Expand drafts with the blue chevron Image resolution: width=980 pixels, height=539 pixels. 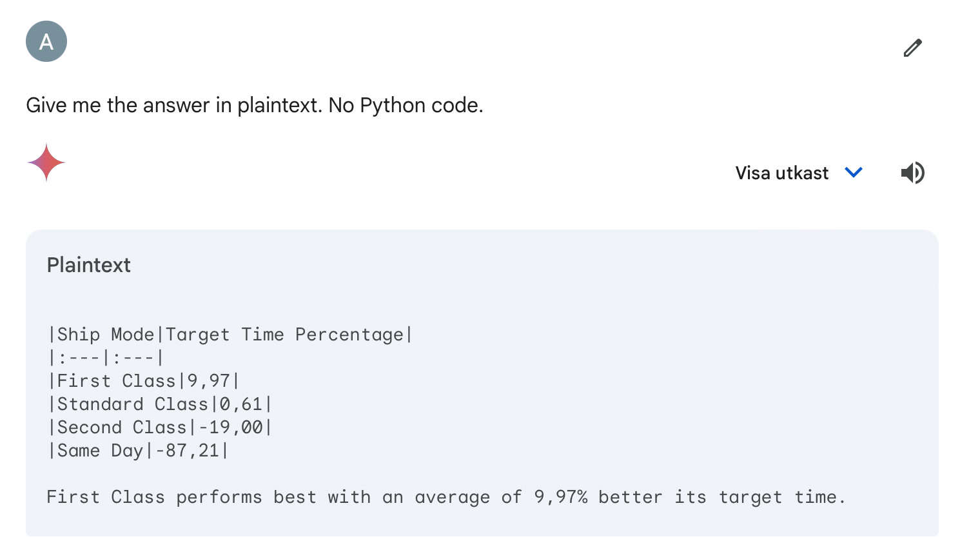coord(854,173)
